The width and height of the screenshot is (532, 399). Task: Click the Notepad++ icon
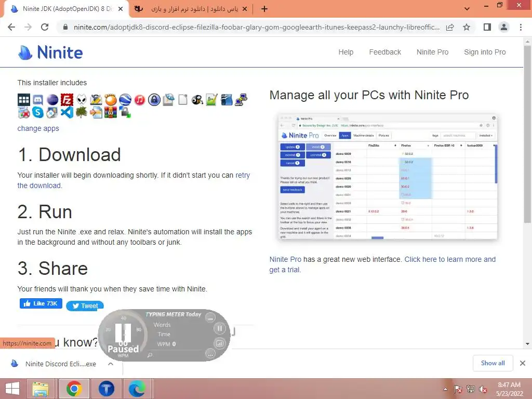[211, 100]
